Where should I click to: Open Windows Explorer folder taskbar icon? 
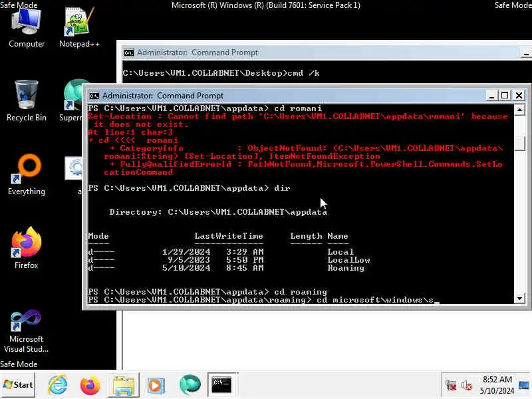coord(123,385)
